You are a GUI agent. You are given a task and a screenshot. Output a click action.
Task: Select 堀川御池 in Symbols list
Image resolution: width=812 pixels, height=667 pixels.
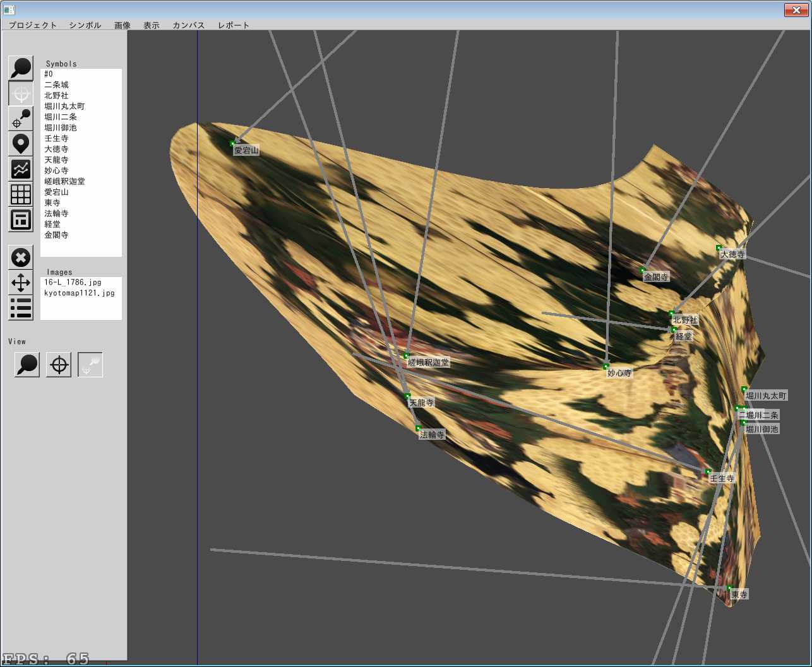[81, 127]
